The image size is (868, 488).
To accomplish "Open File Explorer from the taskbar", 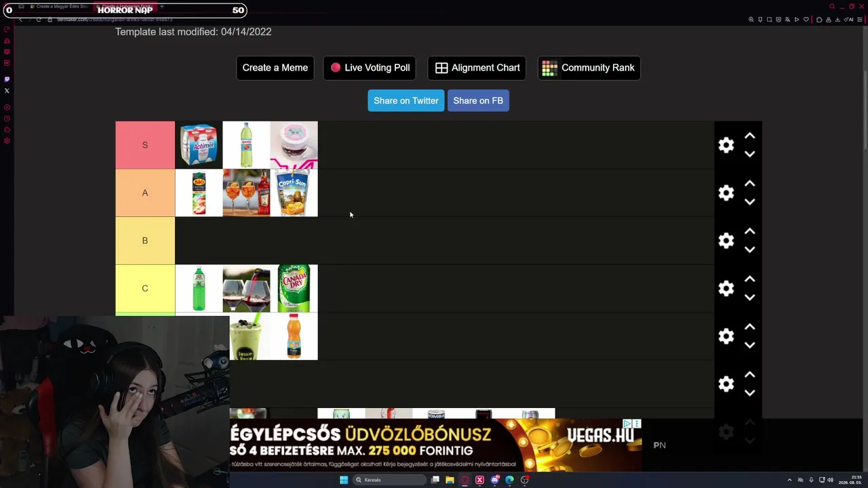I will click(450, 480).
